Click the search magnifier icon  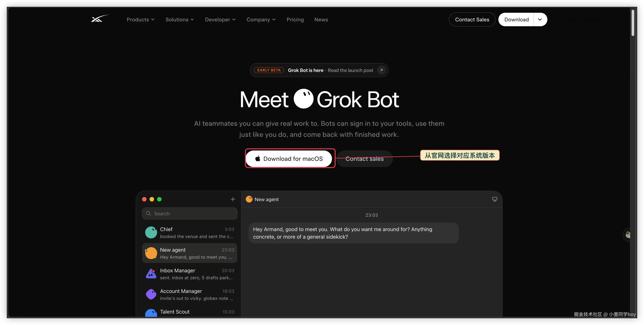[148, 213]
